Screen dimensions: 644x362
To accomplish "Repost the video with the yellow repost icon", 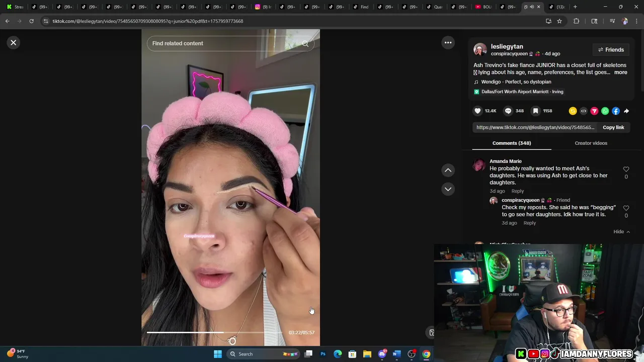I will [573, 111].
